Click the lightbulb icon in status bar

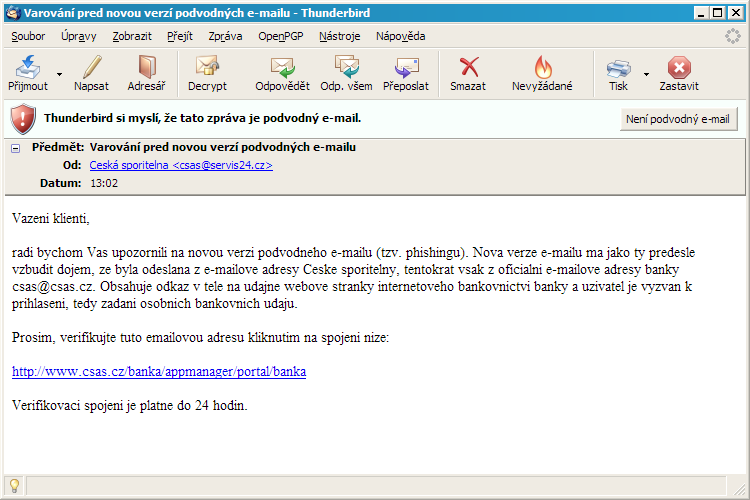(14, 486)
